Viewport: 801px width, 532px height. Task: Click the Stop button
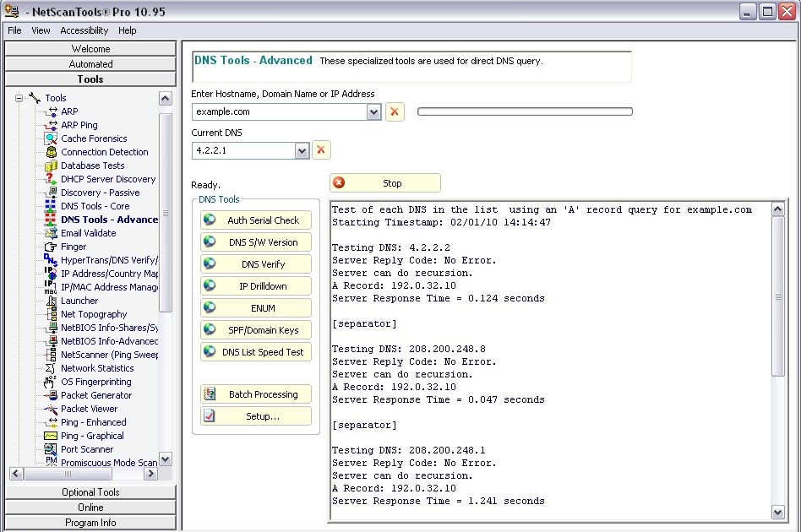tap(385, 183)
